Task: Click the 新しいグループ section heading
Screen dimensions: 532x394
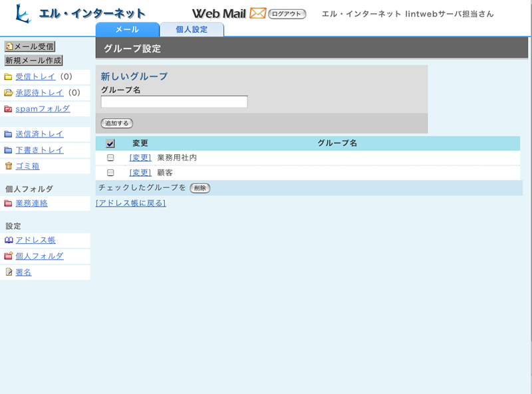Action: point(134,76)
